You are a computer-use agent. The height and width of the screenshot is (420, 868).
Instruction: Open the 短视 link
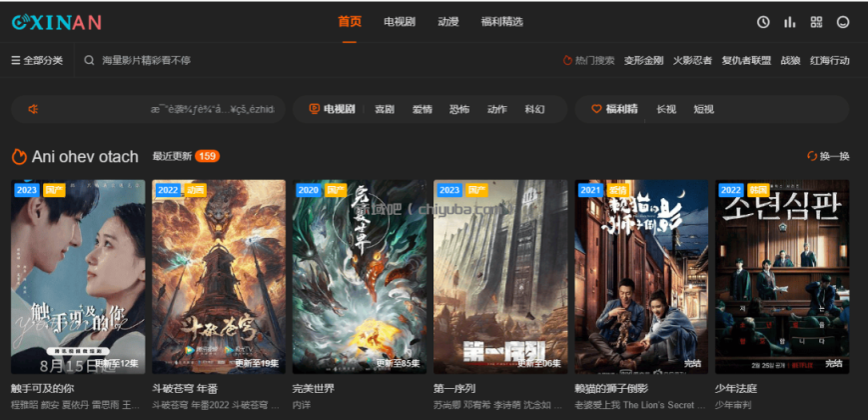pos(703,109)
